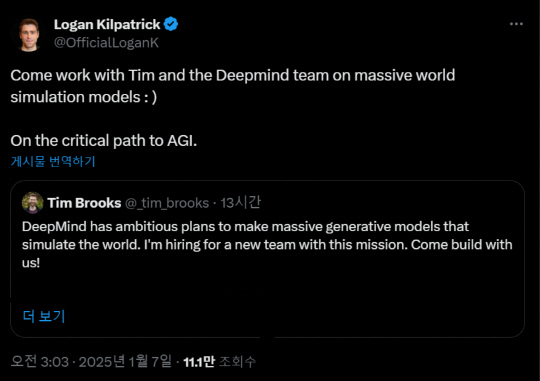This screenshot has height=381, width=540.
Task: Click the 오전 3:03 post time
Action: 40,362
